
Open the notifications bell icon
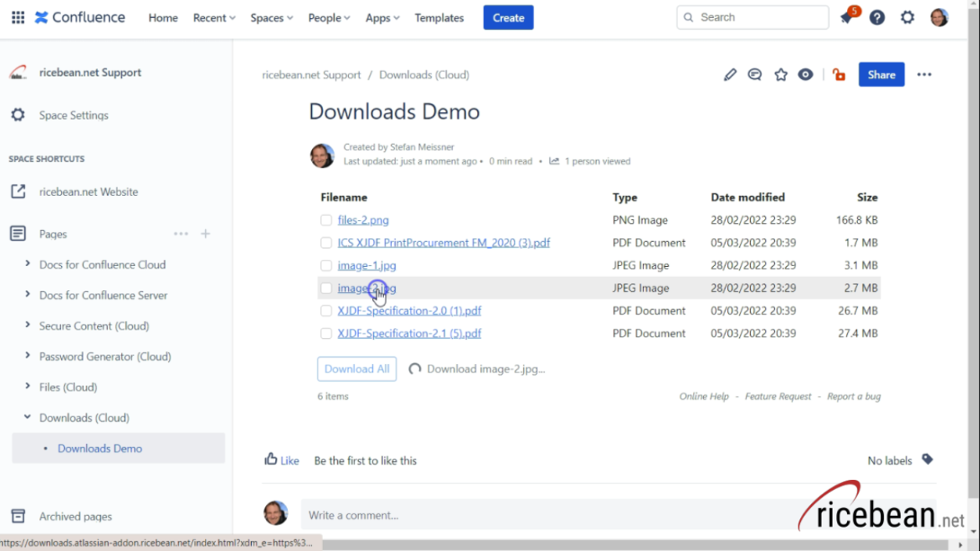click(x=847, y=17)
